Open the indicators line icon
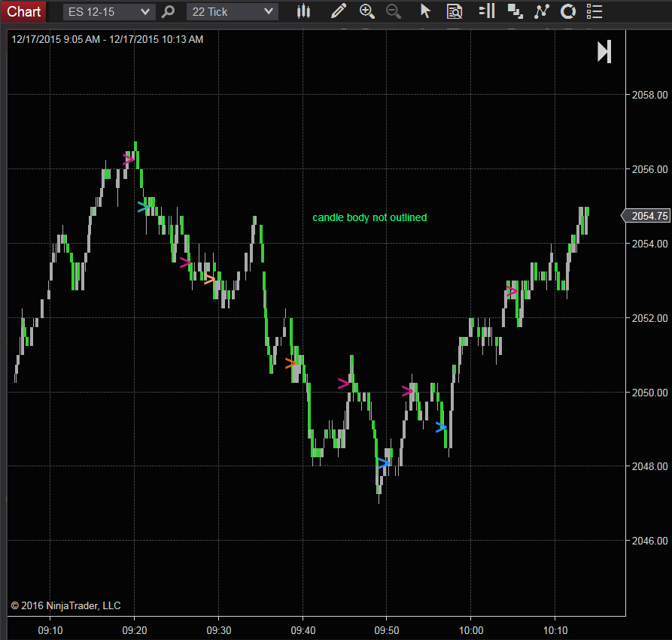This screenshot has width=672, height=640. 542,11
